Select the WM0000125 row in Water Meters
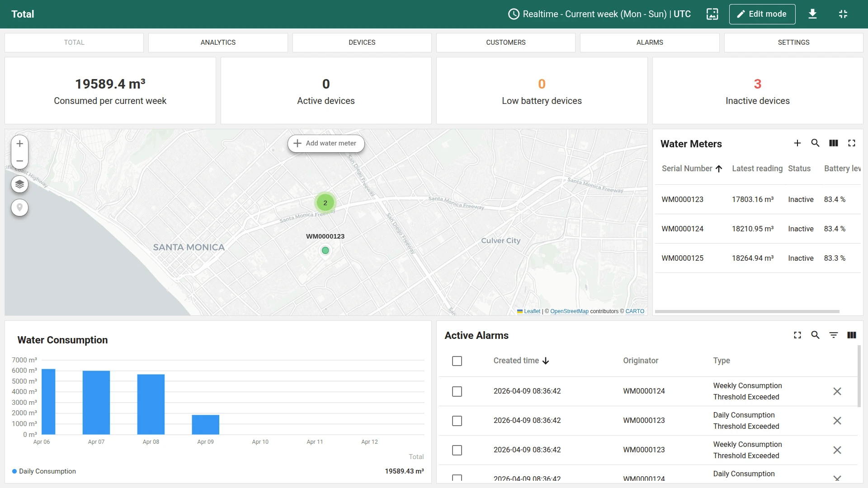This screenshot has width=868, height=488. 758,258
